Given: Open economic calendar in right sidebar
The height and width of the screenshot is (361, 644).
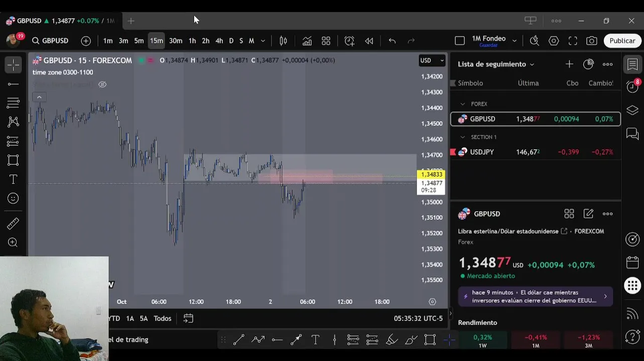Looking at the screenshot, I should click(632, 262).
